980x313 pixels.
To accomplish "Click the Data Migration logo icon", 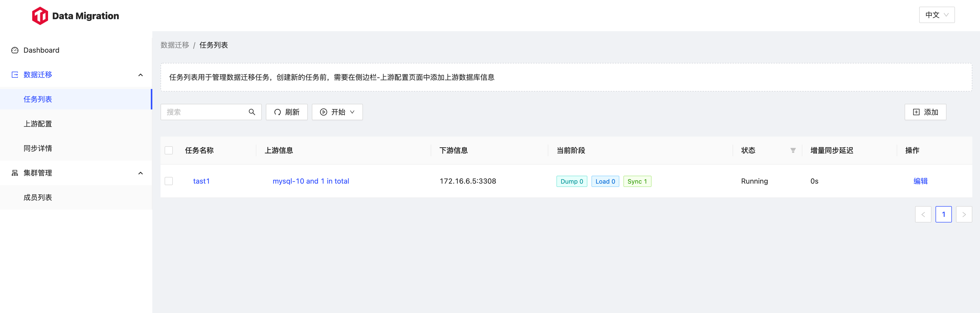I will point(40,16).
